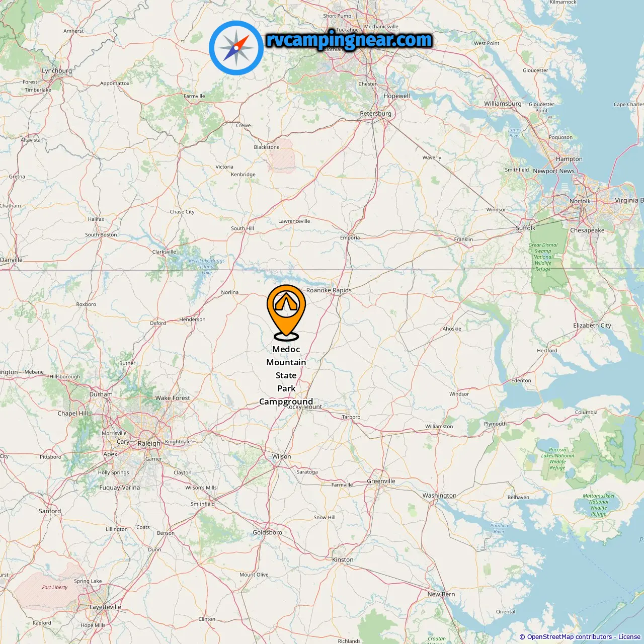Click the Fort Liberty area label

[x=54, y=587]
